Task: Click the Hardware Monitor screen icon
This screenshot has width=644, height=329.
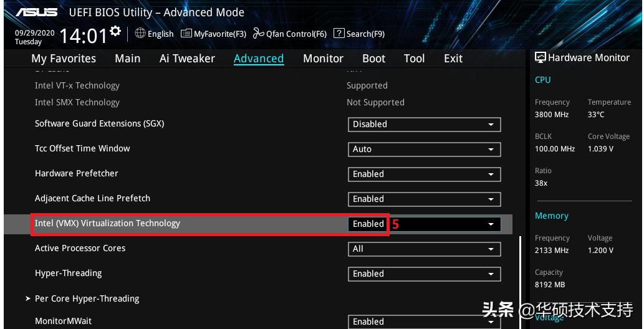Action: point(541,57)
